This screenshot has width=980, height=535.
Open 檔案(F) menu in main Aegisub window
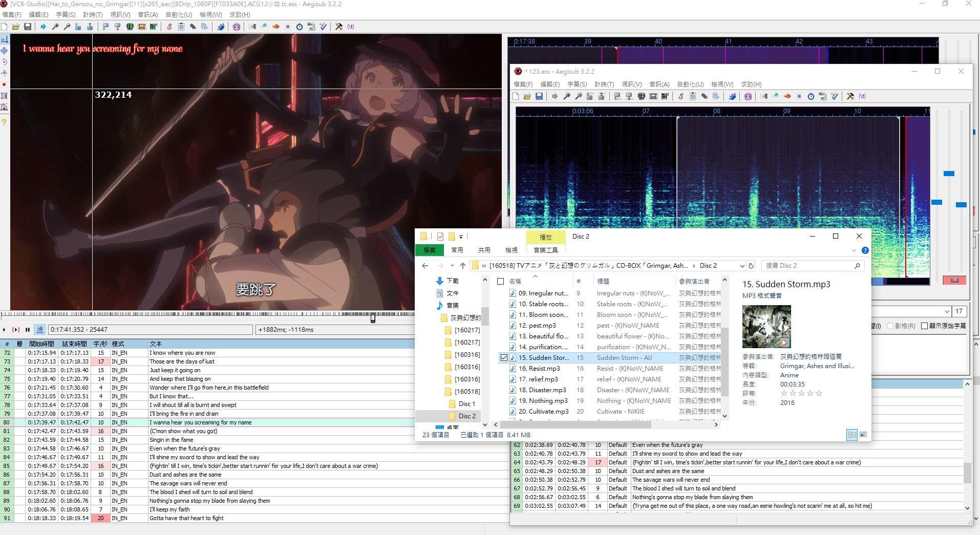(11, 15)
